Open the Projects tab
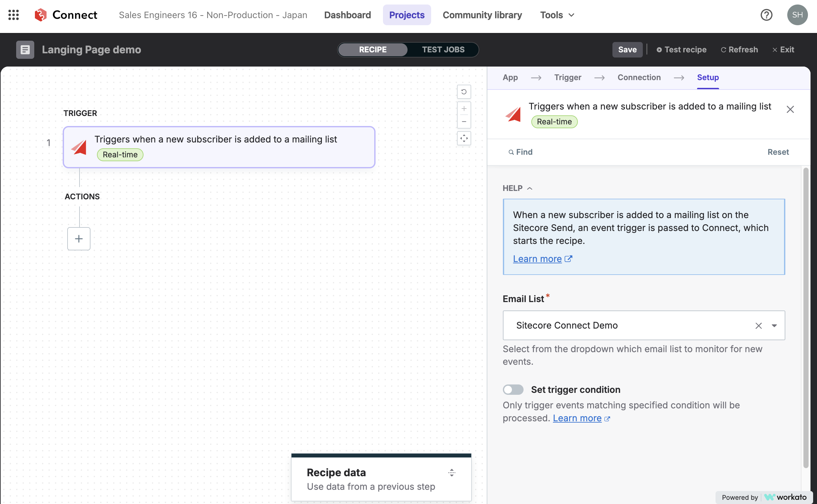 tap(407, 15)
